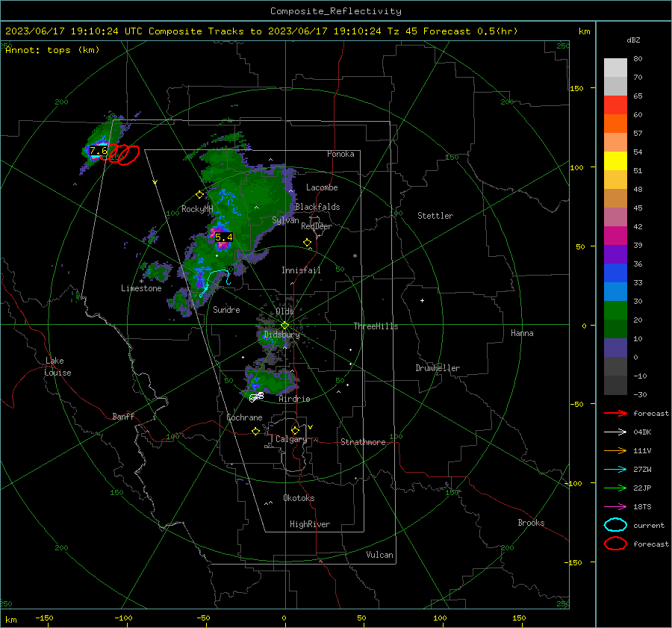The image size is (672, 628).
Task: Click the yellow radar-center diamond near Olds
Action: point(284,326)
